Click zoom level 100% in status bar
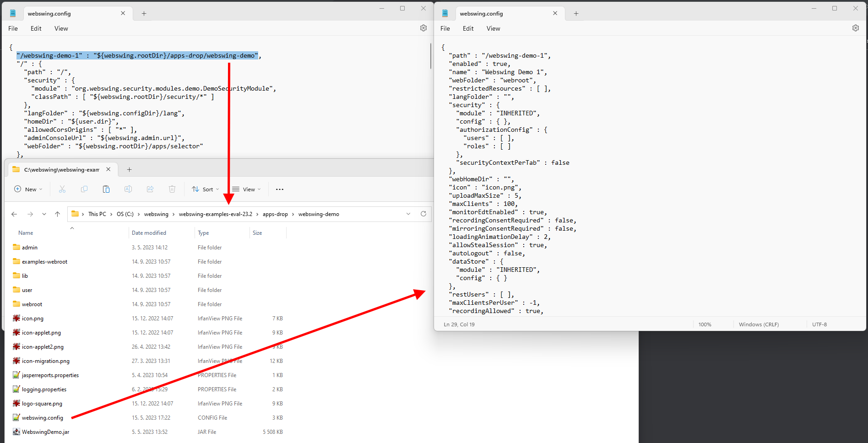The width and height of the screenshot is (868, 443). pos(705,324)
